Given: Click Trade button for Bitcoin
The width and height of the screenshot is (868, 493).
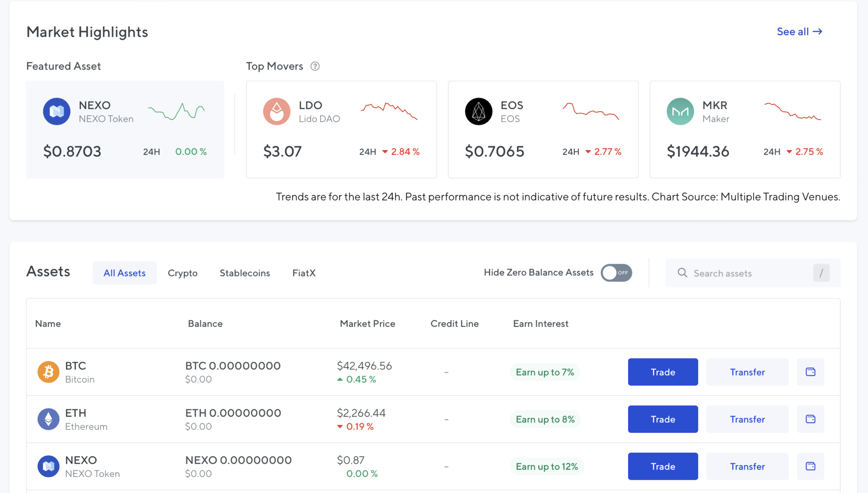Looking at the screenshot, I should 663,371.
